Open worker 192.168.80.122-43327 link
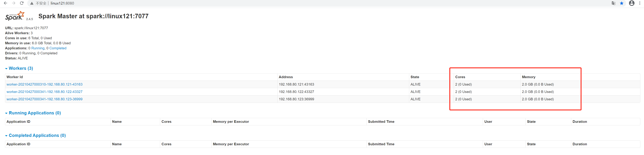Screen dimensions: 644x155 45,92
